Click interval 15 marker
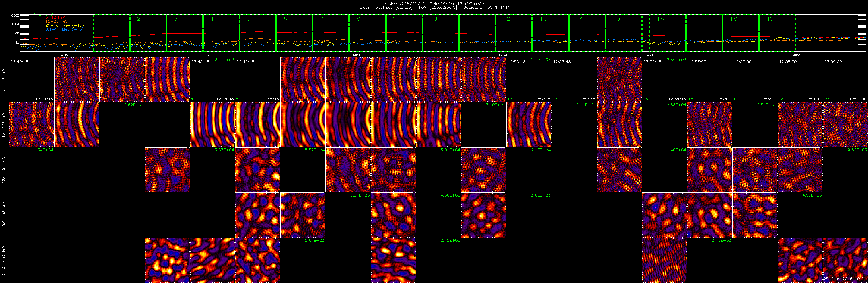Image resolution: width=868 pixels, height=283 pixels. [616, 19]
